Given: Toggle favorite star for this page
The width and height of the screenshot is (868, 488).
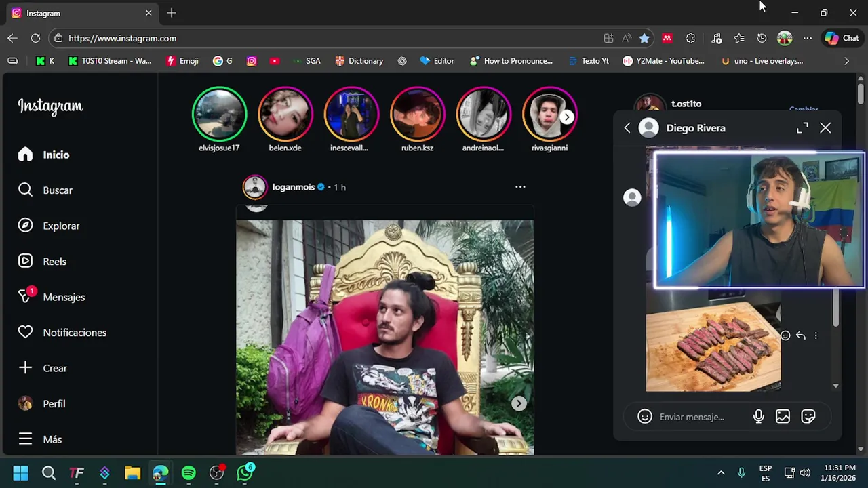Looking at the screenshot, I should pyautogui.click(x=644, y=39).
